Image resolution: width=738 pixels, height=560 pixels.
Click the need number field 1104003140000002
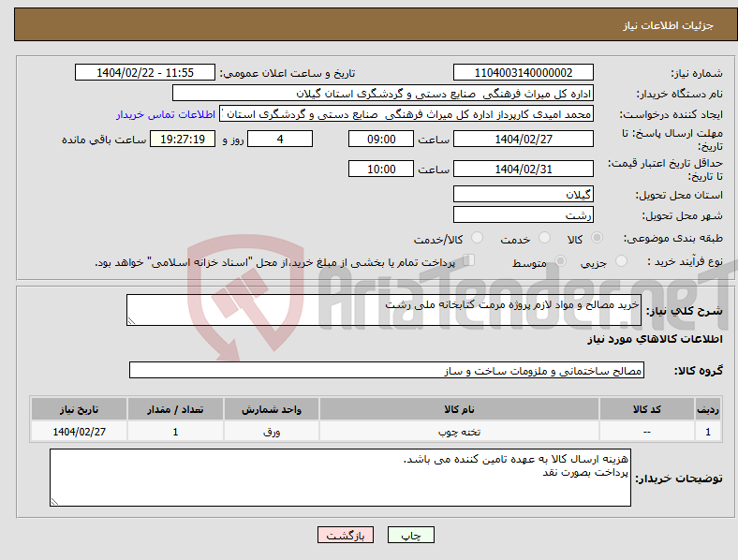pos(523,72)
